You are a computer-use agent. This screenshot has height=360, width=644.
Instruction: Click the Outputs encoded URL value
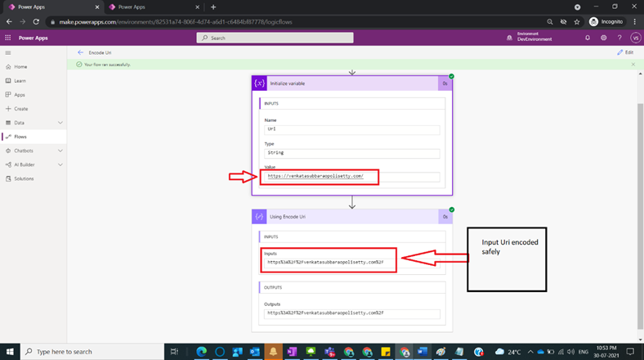pos(352,313)
